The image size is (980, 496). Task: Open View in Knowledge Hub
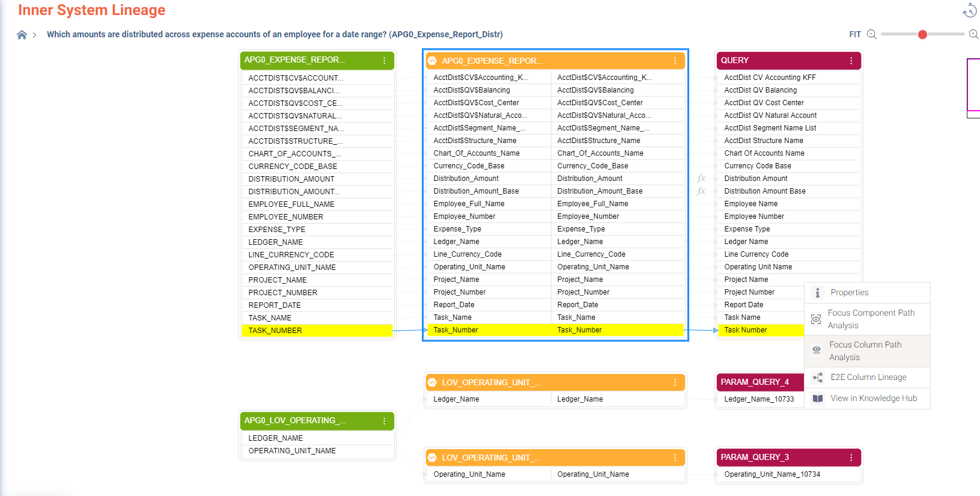tap(873, 399)
